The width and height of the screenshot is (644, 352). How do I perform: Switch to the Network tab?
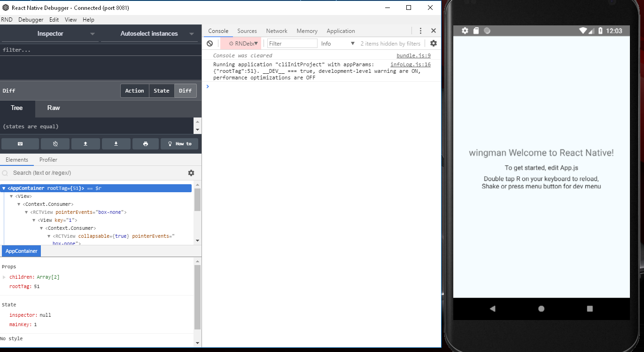click(x=276, y=31)
